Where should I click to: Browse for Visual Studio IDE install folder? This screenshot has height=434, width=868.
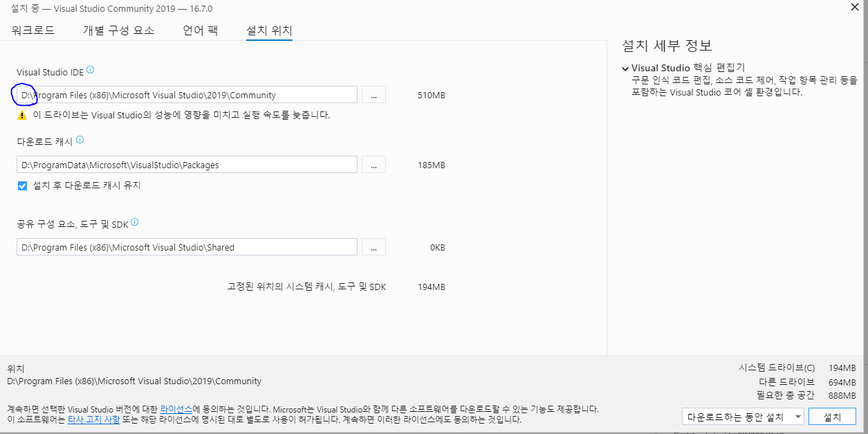tap(373, 95)
